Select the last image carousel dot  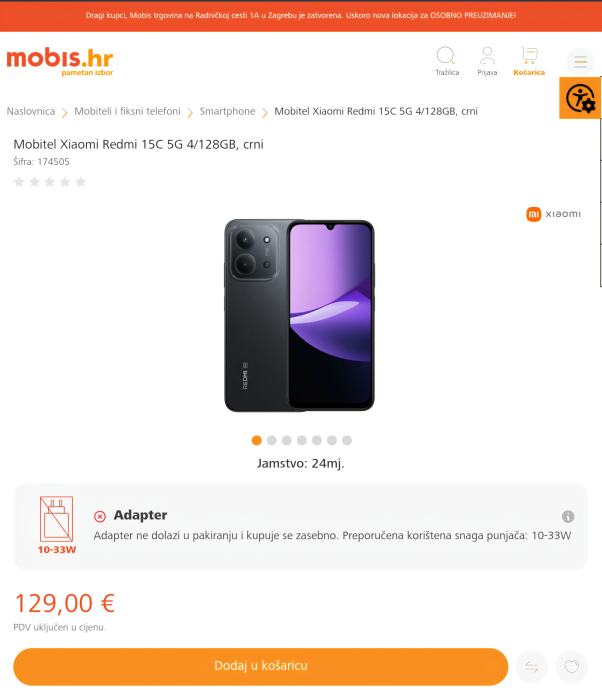tap(347, 440)
